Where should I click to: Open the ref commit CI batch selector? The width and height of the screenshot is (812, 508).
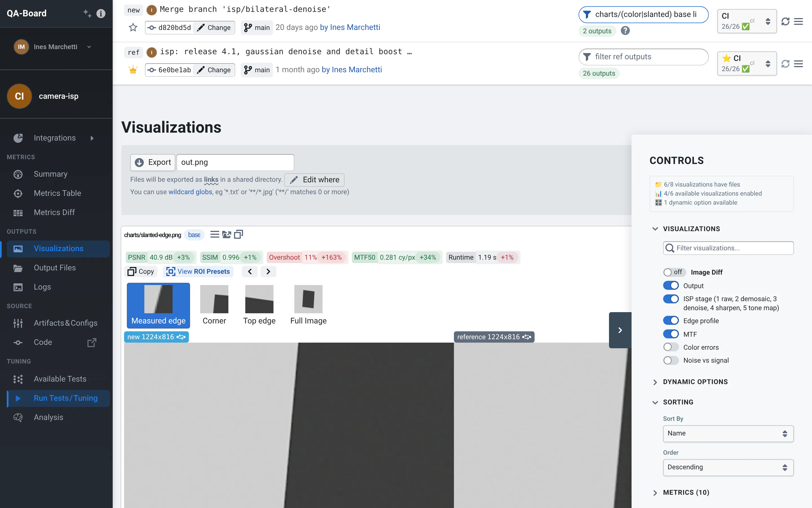747,63
